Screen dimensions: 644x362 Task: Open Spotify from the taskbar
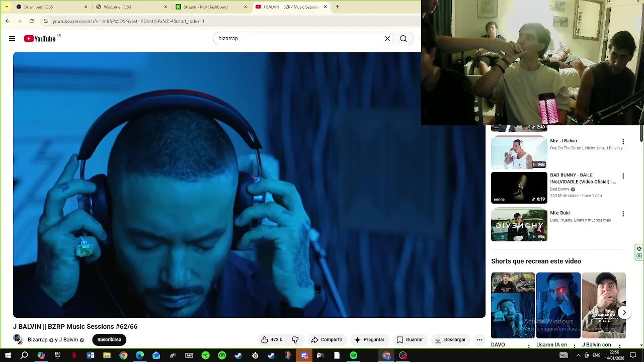click(354, 355)
